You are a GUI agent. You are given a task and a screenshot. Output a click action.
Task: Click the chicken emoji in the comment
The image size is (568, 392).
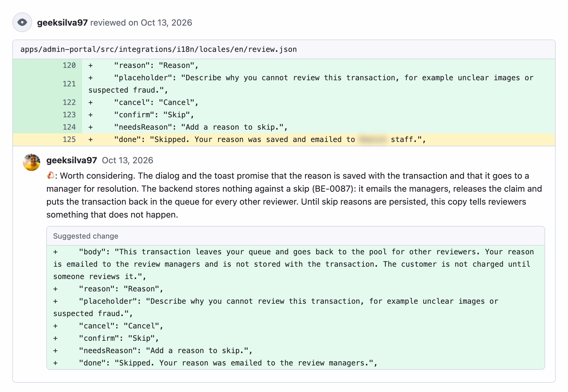[50, 176]
